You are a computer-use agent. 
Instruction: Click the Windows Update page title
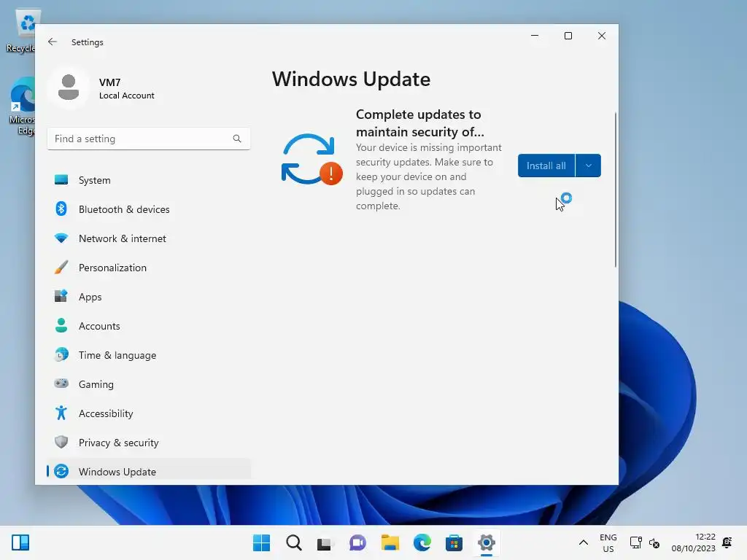coord(351,79)
